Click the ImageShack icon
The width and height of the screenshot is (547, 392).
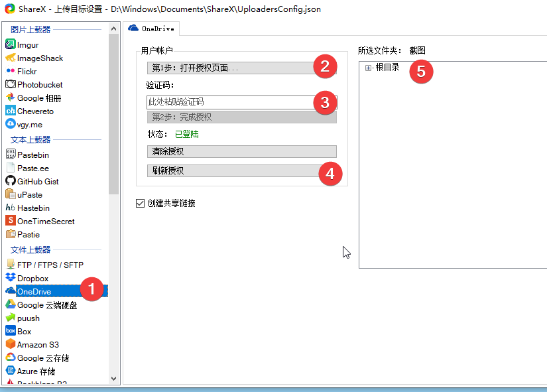click(11, 58)
